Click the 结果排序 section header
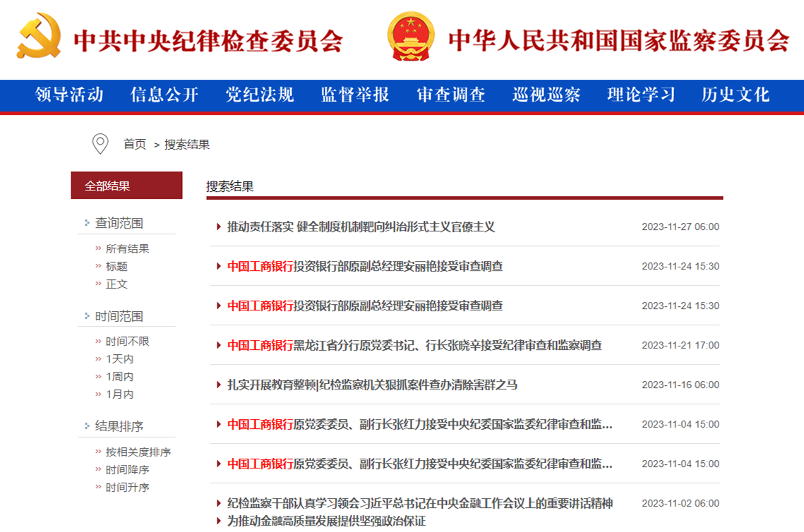 (x=119, y=426)
